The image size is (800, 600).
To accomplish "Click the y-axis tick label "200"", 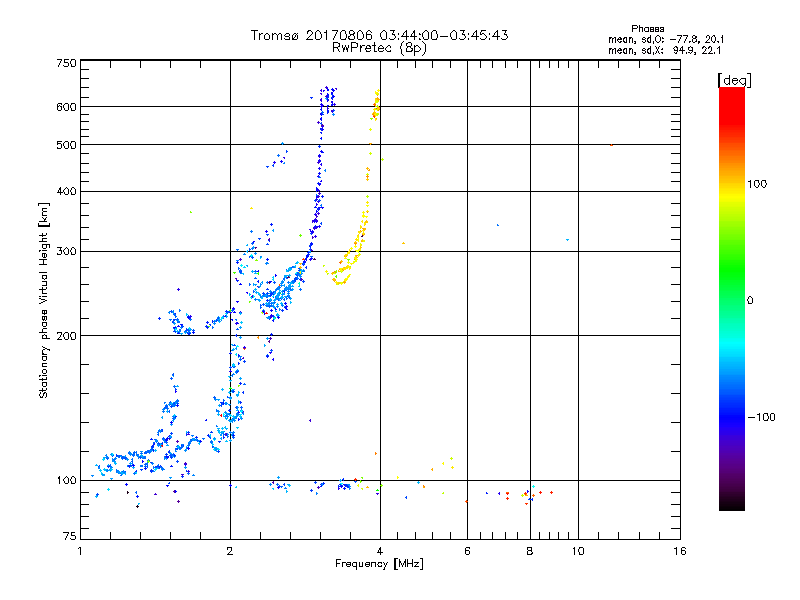I will pyautogui.click(x=66, y=336).
